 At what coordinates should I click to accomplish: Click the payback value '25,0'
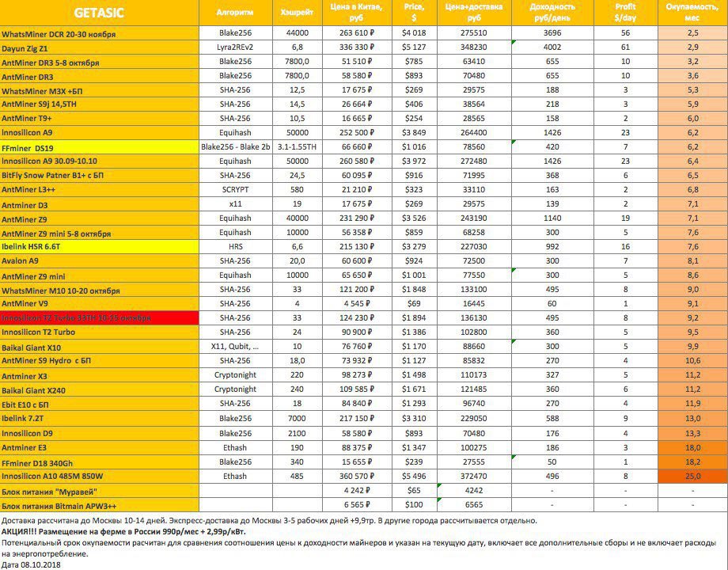(x=692, y=477)
